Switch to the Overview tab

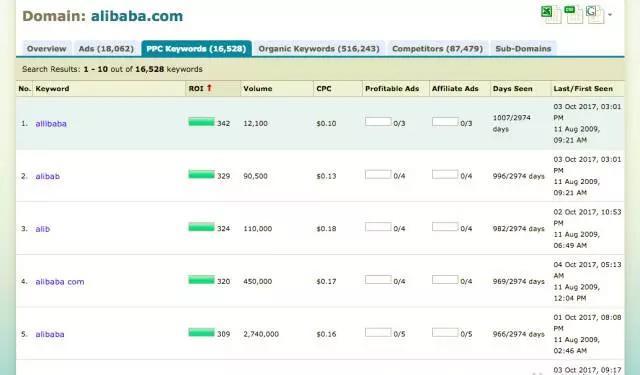[47, 49]
